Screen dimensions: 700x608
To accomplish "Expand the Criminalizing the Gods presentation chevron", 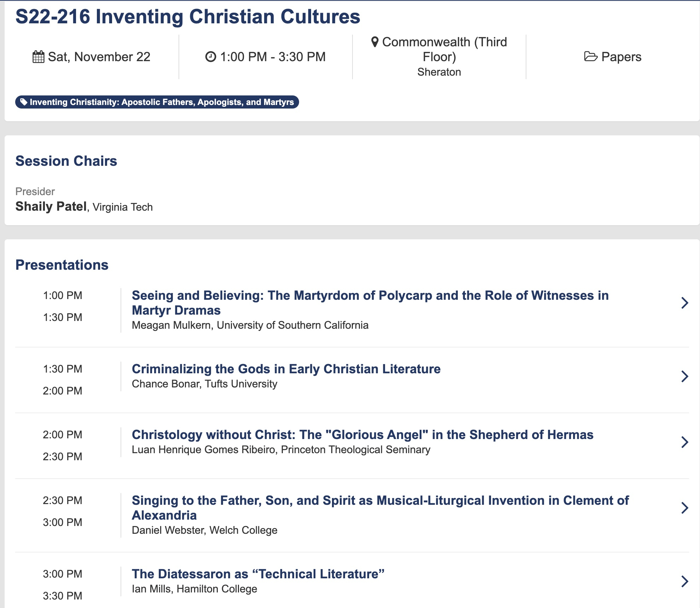I will [684, 376].
